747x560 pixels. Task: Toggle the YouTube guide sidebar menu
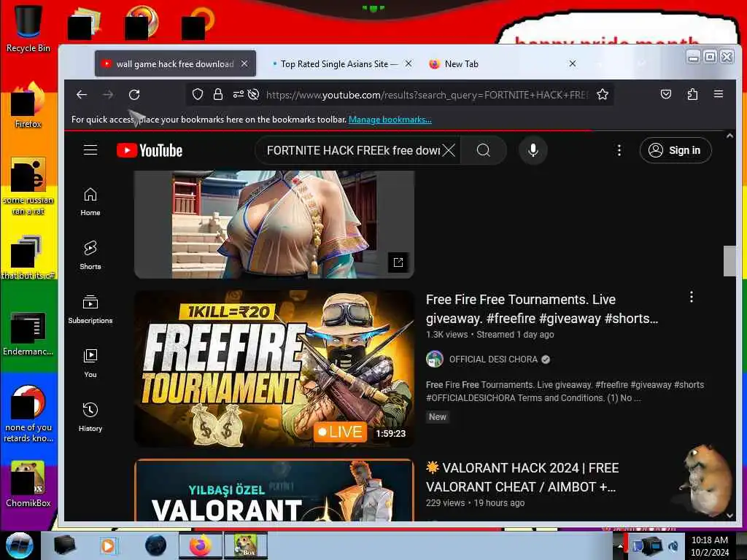point(90,150)
